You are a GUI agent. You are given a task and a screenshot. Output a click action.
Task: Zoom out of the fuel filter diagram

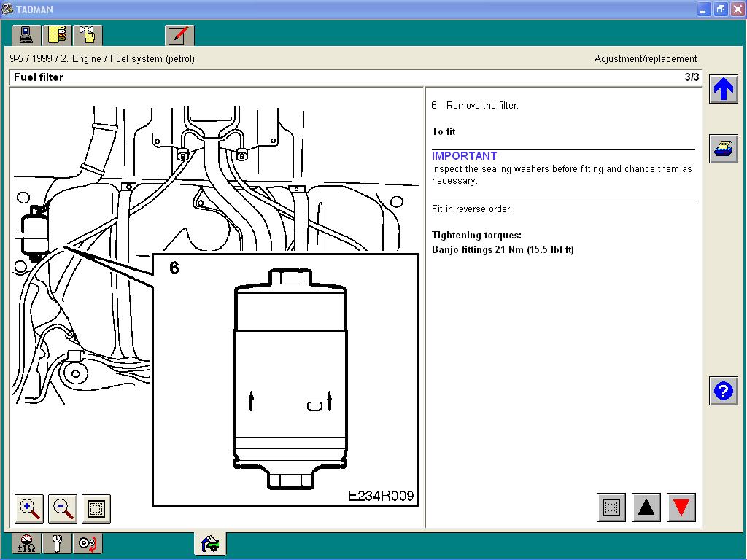pos(63,508)
